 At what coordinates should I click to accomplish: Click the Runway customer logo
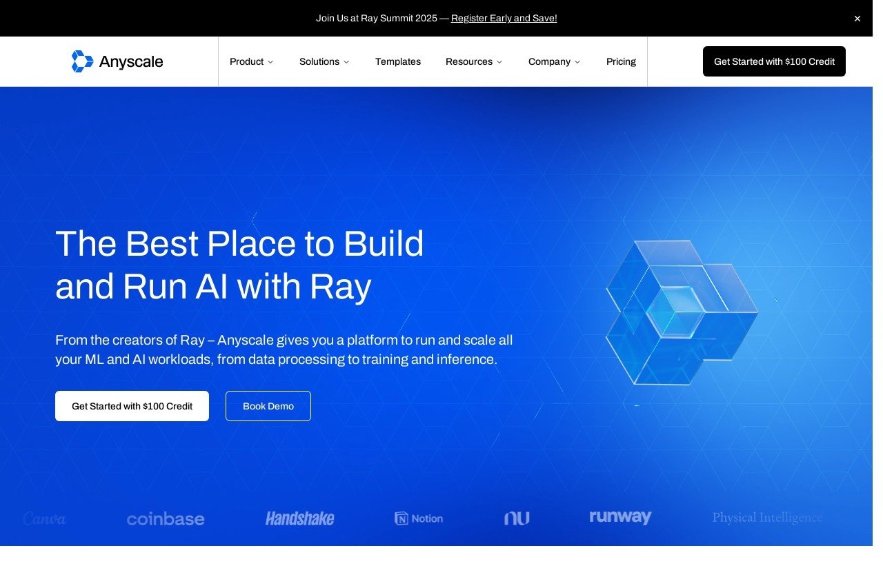point(620,517)
